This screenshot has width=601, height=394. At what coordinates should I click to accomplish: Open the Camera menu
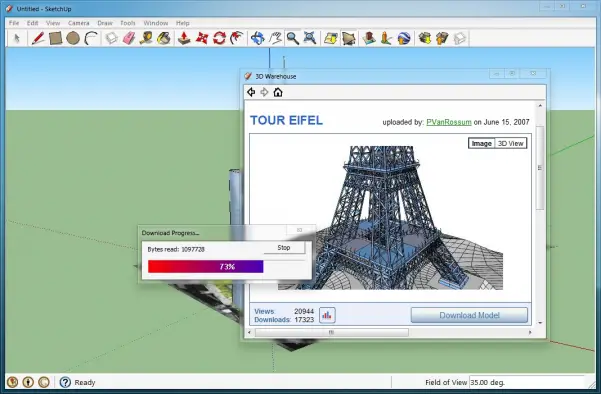79,23
